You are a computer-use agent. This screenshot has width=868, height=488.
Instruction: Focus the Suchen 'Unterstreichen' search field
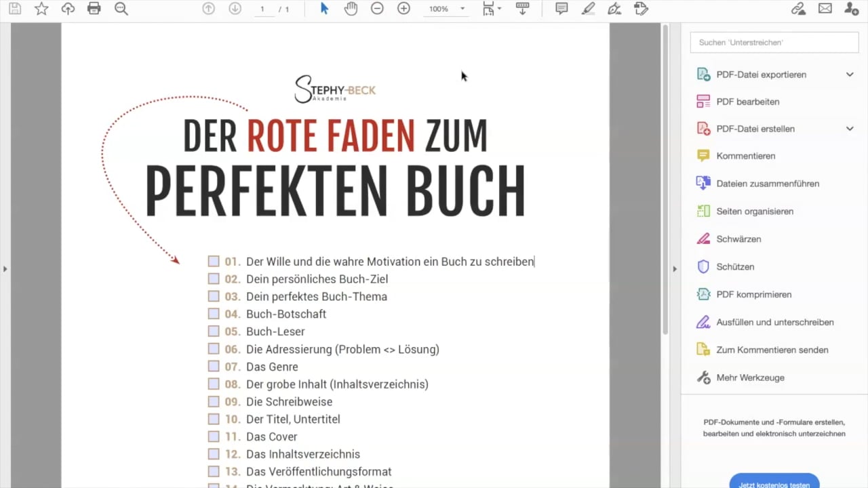tap(774, 42)
